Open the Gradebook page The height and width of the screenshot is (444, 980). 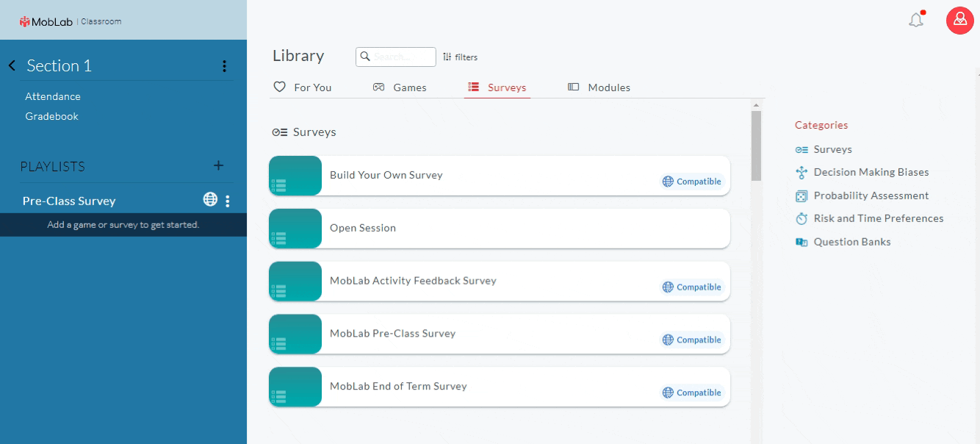pyautogui.click(x=51, y=116)
